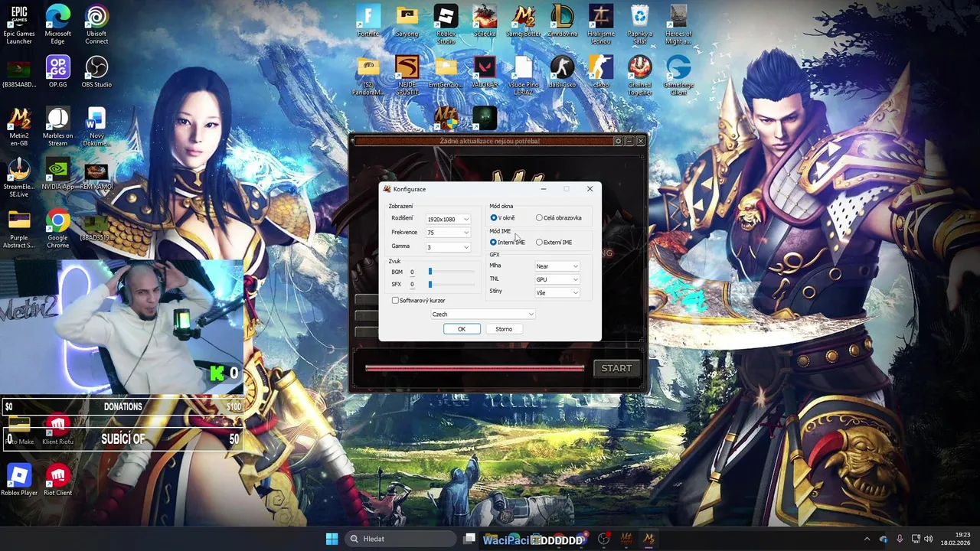Viewport: 980px width, 551px height.
Task: Expand the TNL dropdown set to GPU
Action: (557, 279)
